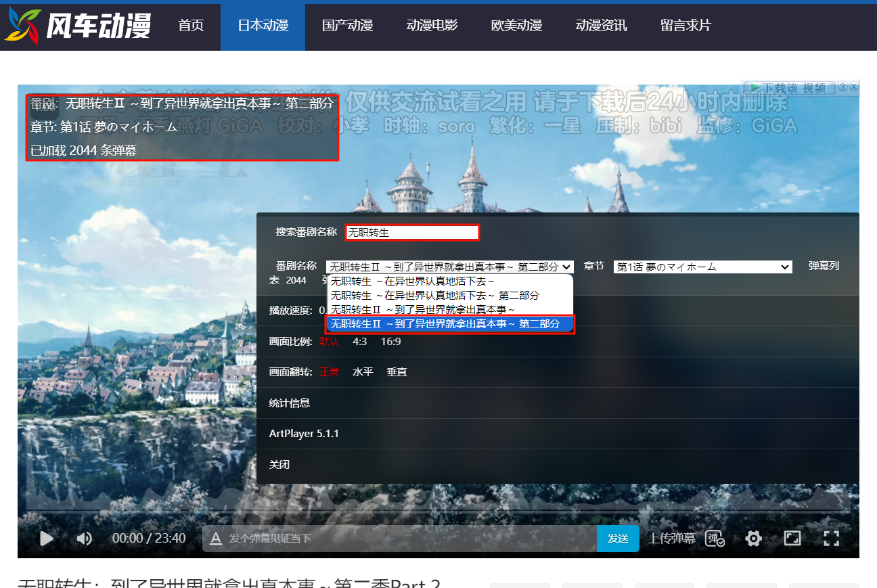Open the 日本动漫 tab

tap(263, 26)
